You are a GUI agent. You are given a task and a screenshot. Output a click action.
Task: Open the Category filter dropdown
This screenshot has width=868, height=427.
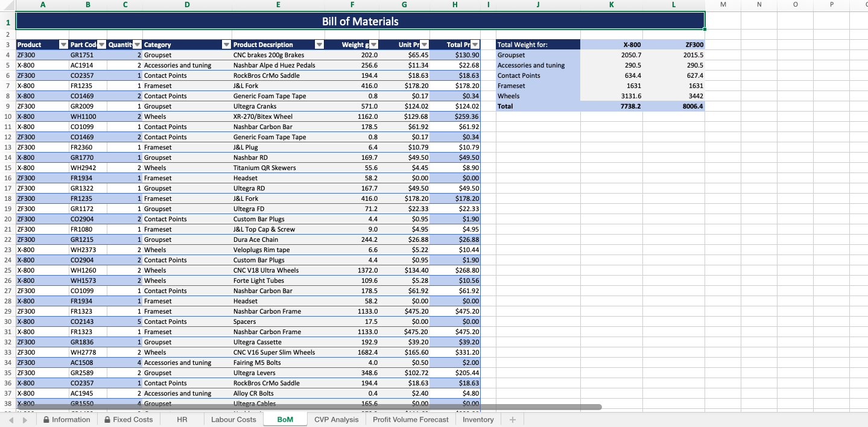pos(226,44)
